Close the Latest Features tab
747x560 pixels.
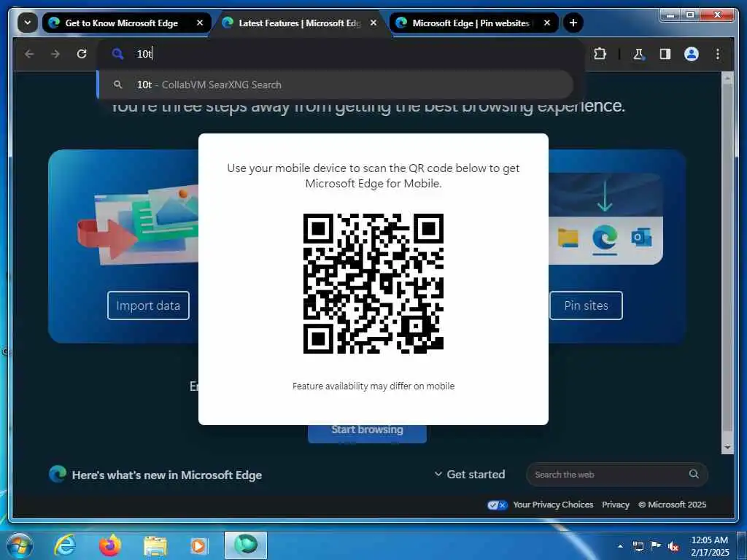[x=373, y=23]
